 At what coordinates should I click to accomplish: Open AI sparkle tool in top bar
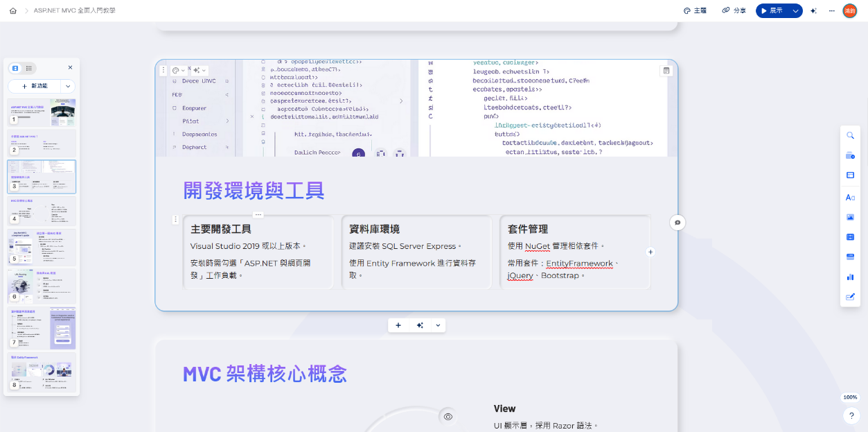[x=814, y=11]
